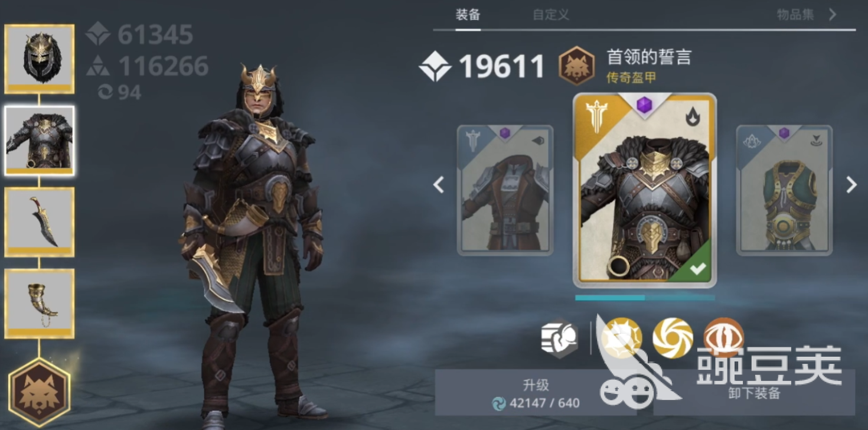The width and height of the screenshot is (868, 430).
Task: Select the brown coat armor card
Action: pyautogui.click(x=505, y=190)
